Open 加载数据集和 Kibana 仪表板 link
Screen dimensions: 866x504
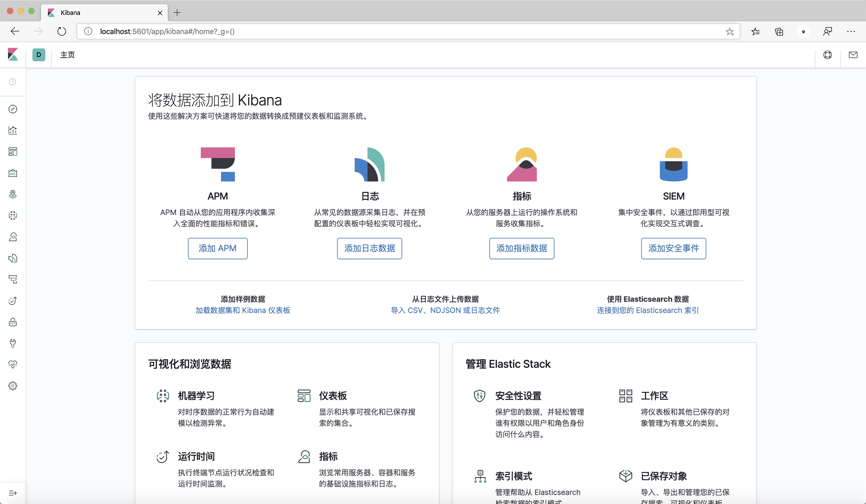(x=243, y=310)
